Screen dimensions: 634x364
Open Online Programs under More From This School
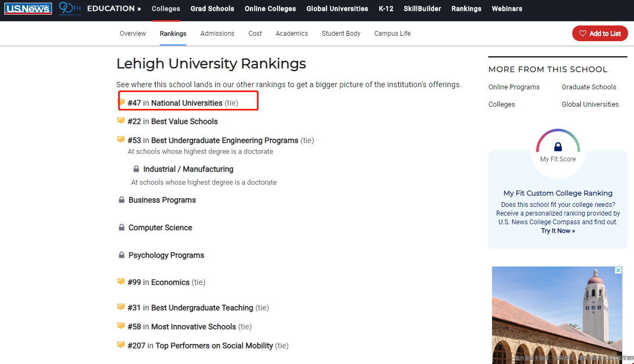pos(514,87)
